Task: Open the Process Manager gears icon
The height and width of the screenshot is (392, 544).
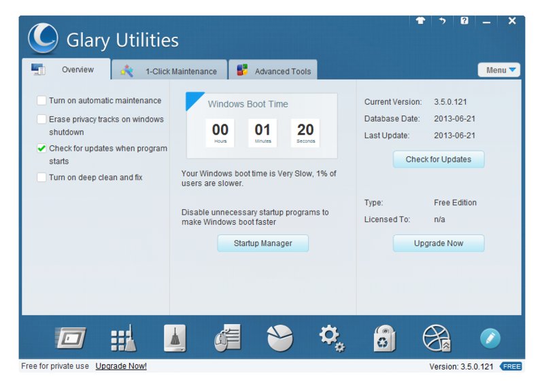Action: [x=332, y=338]
